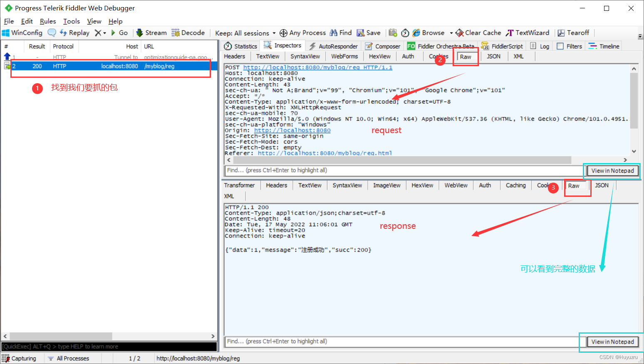Open the Fiddler Orchestra Beta tab

point(441,46)
